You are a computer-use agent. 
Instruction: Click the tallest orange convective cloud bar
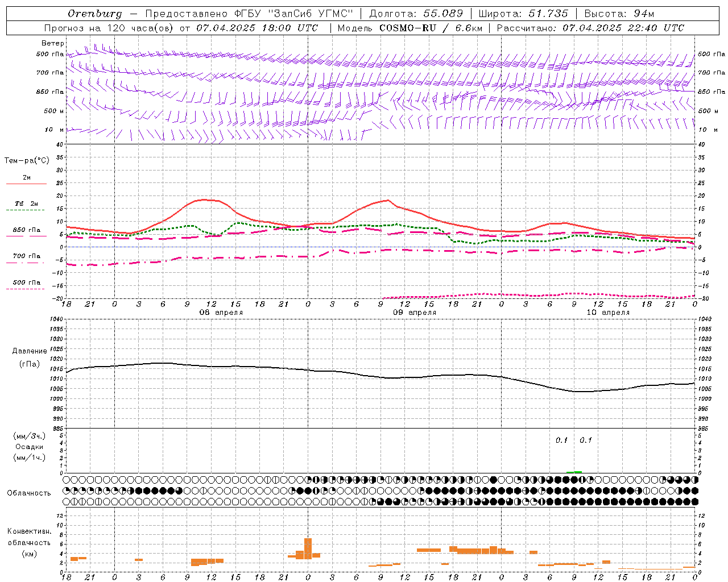308,548
